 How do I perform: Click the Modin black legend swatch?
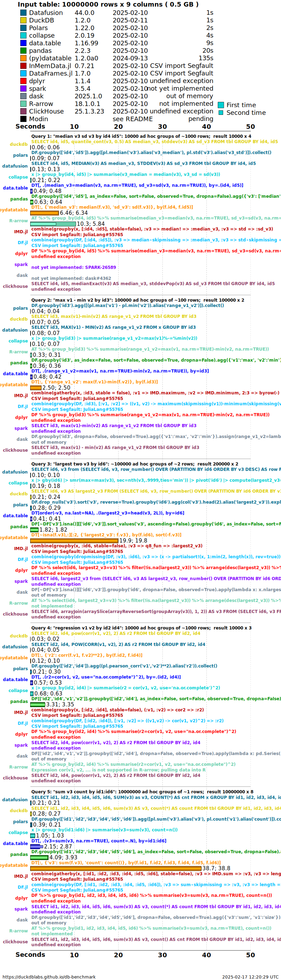click(23, 119)
